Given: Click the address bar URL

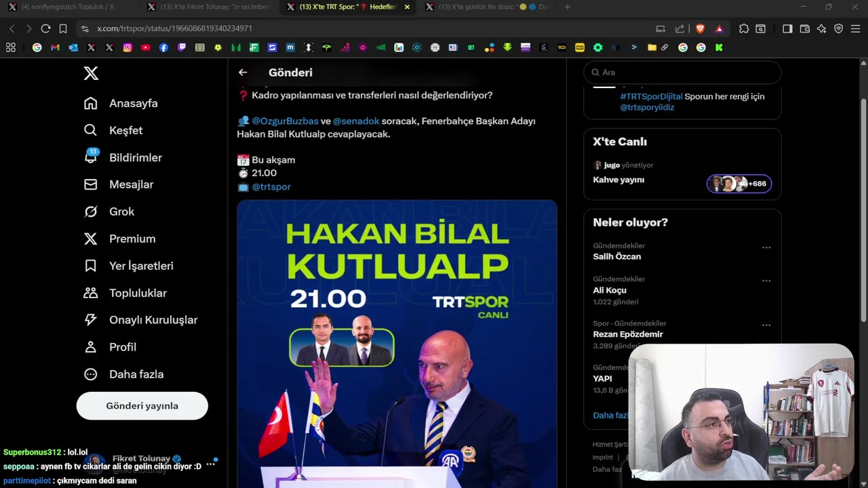Looking at the screenshot, I should pos(174,28).
